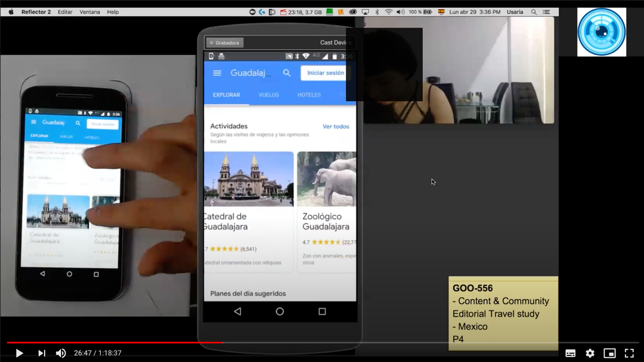Click the Grabadora record button
Image resolution: width=644 pixels, height=362 pixels.
click(x=225, y=42)
